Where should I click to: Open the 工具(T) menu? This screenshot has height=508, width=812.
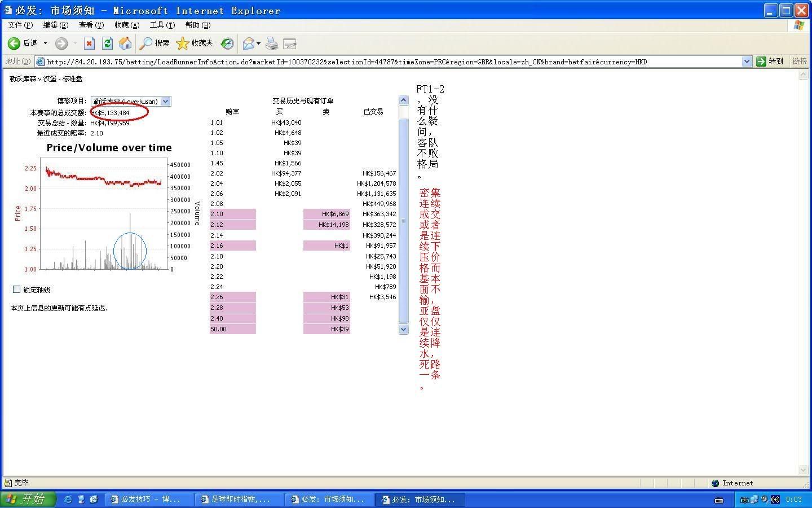pos(162,25)
